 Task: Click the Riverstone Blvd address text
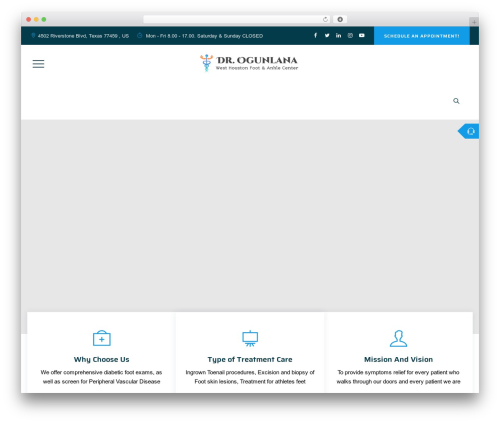point(83,36)
